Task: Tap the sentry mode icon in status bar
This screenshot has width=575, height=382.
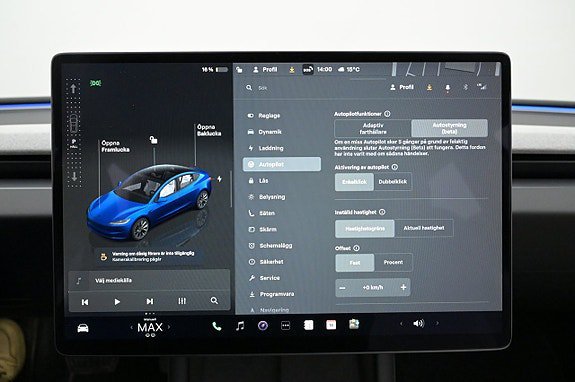Action: click(308, 69)
